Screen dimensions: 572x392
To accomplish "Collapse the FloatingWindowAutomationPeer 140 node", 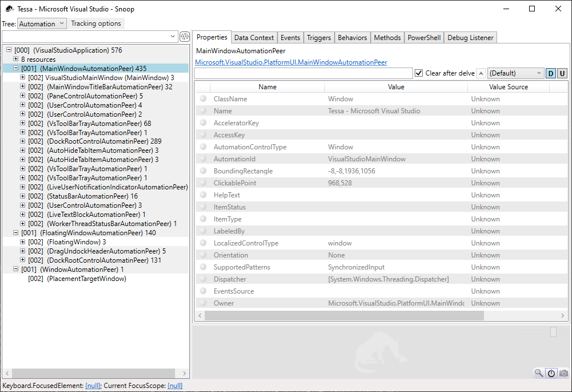I will (16, 233).
